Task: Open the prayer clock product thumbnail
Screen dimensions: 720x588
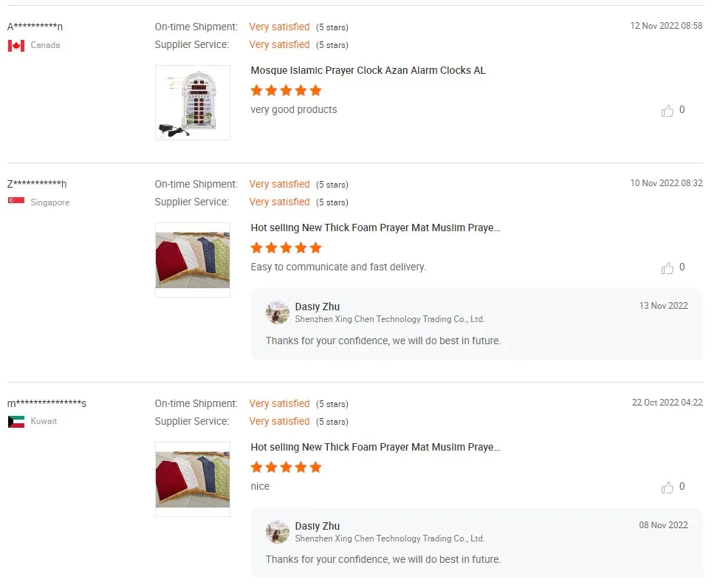Action: pos(192,103)
